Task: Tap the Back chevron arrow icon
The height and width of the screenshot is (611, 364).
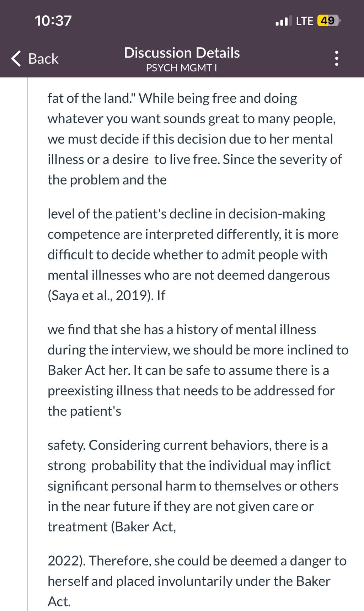Action: pyautogui.click(x=16, y=59)
